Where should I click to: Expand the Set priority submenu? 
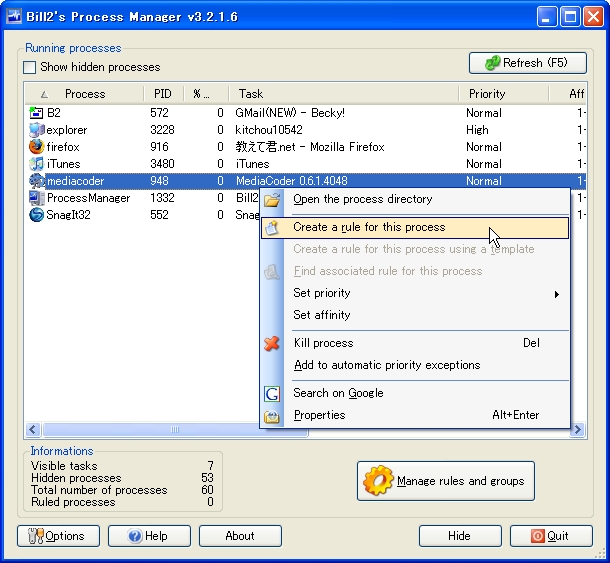pyautogui.click(x=414, y=293)
